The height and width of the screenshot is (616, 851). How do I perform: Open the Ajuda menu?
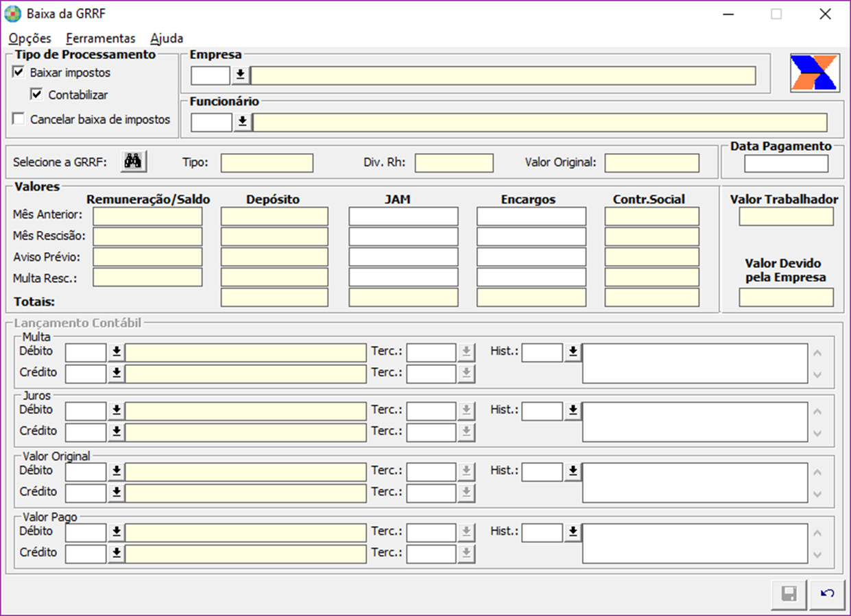167,38
